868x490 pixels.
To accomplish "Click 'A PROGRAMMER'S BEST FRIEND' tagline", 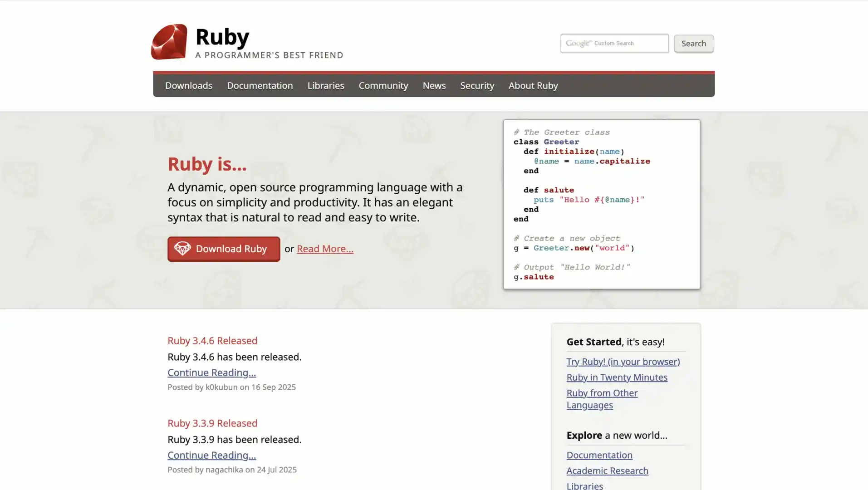I will click(269, 55).
